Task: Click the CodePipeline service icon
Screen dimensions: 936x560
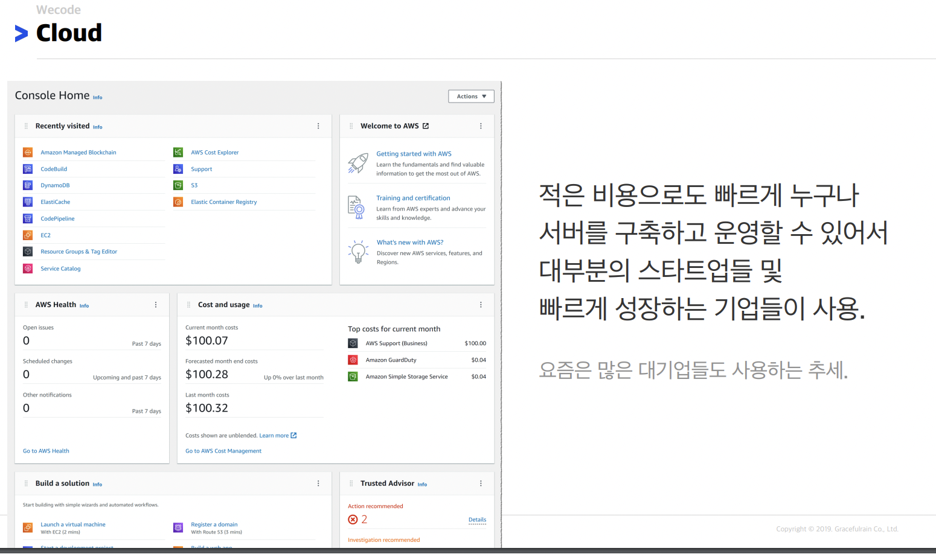Action: (x=28, y=218)
